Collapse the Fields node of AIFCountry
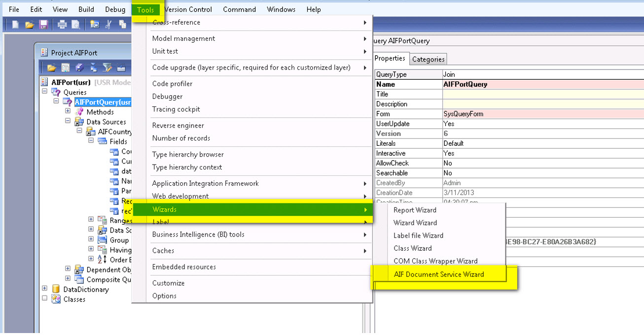The width and height of the screenshot is (644, 335). pos(90,141)
